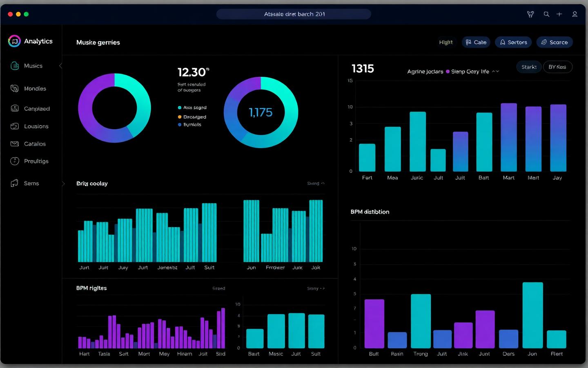Image resolution: width=588 pixels, height=368 pixels.
Task: Open the Ssary arrow control above the small bar chart
Action: coord(316,289)
